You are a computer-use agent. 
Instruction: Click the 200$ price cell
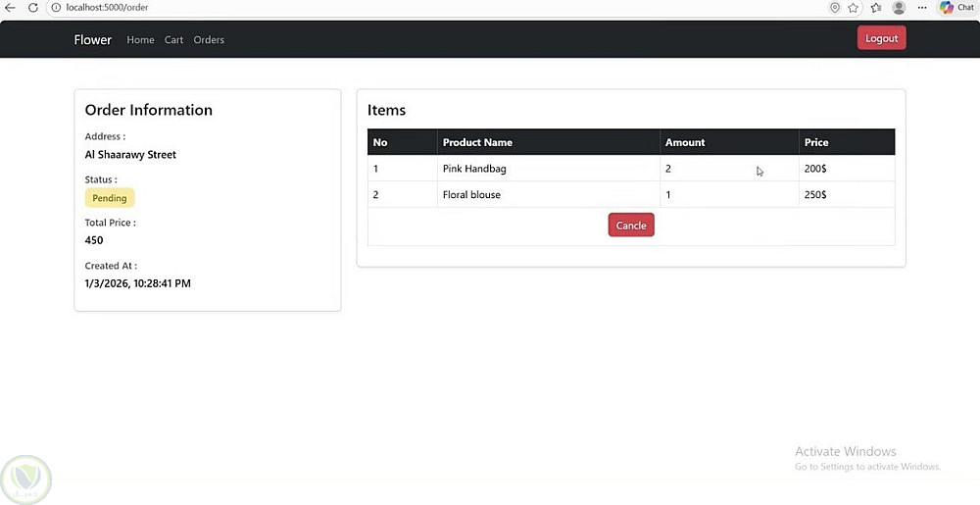click(x=847, y=169)
